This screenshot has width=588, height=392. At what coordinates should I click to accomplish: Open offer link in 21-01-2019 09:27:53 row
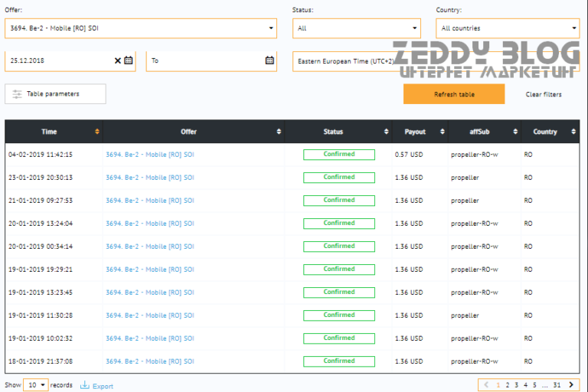tap(150, 201)
